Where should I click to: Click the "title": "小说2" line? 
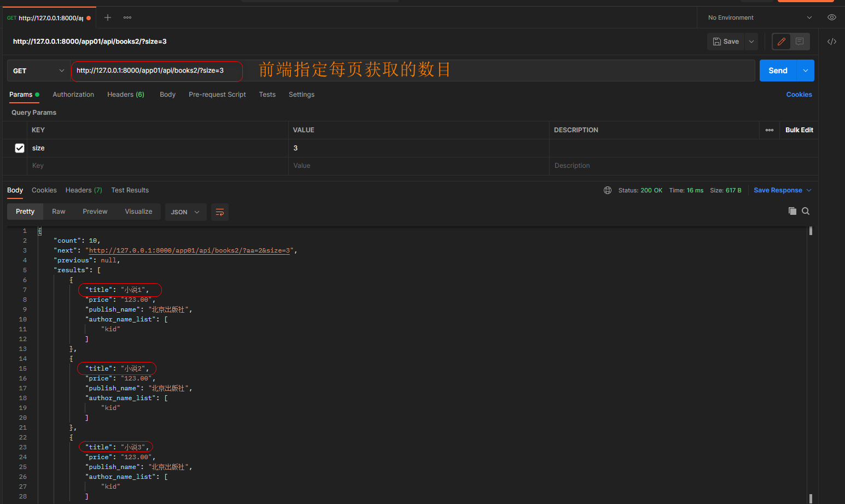[x=117, y=368]
